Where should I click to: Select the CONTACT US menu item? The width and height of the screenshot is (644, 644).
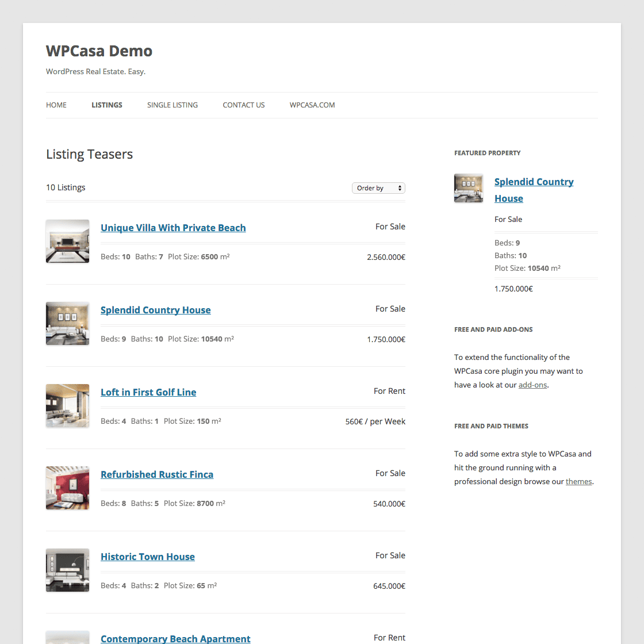point(243,105)
